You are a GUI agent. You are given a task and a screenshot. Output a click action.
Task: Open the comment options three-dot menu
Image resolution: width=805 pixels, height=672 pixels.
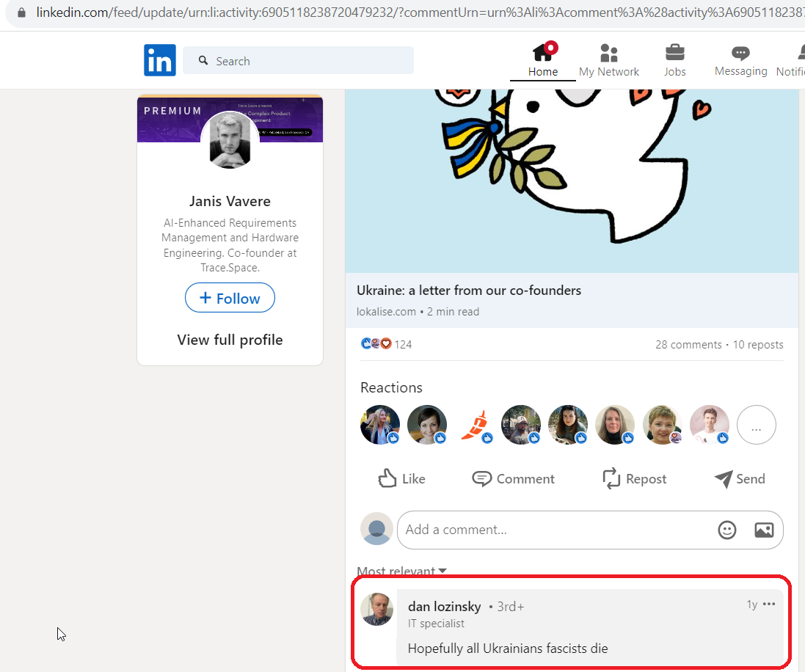tap(769, 604)
